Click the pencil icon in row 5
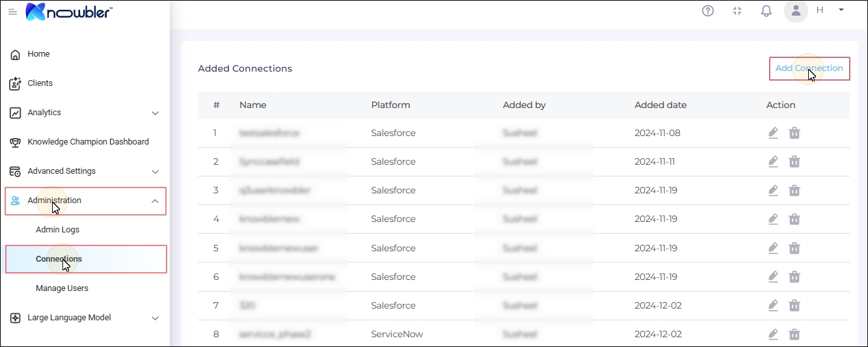868x347 pixels. coord(773,248)
